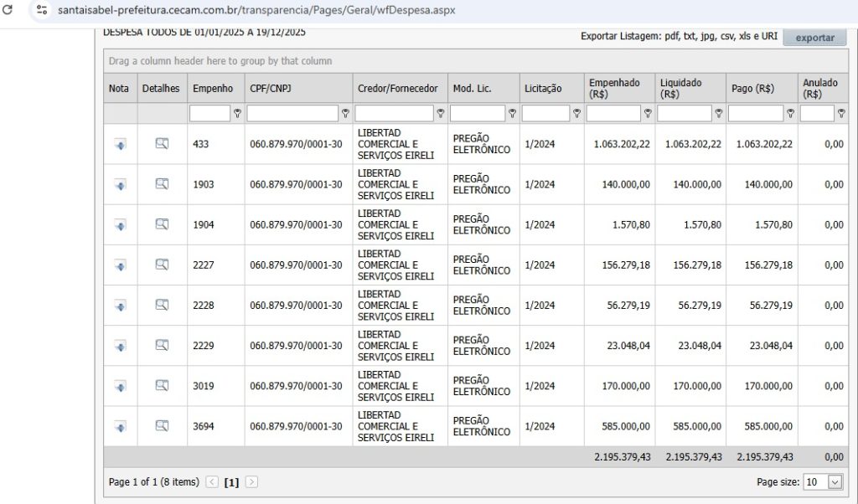Click the filter icon beside the Empenho filter box

pyautogui.click(x=237, y=114)
